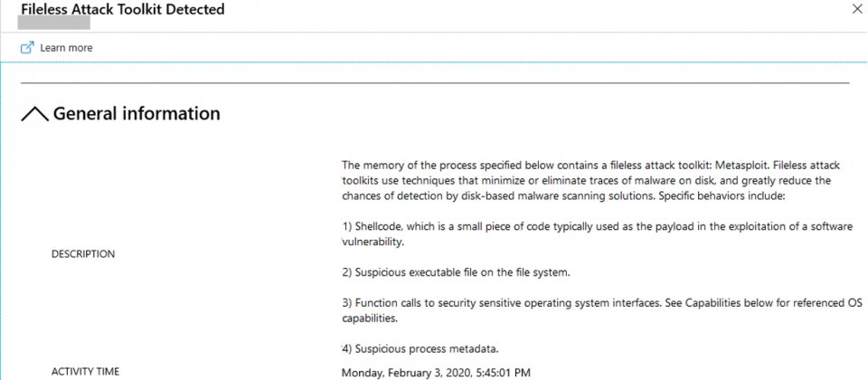The image size is (868, 380).
Task: Click the Shellcode behavior item numbered 1
Action: [598, 234]
